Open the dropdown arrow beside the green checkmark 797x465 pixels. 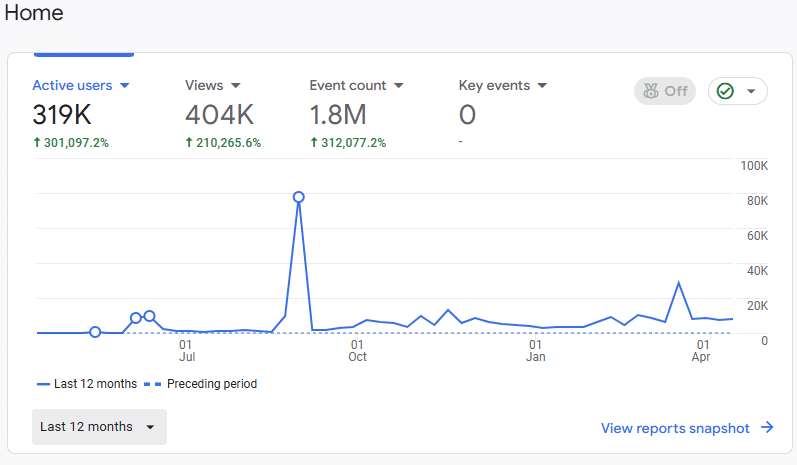(751, 91)
